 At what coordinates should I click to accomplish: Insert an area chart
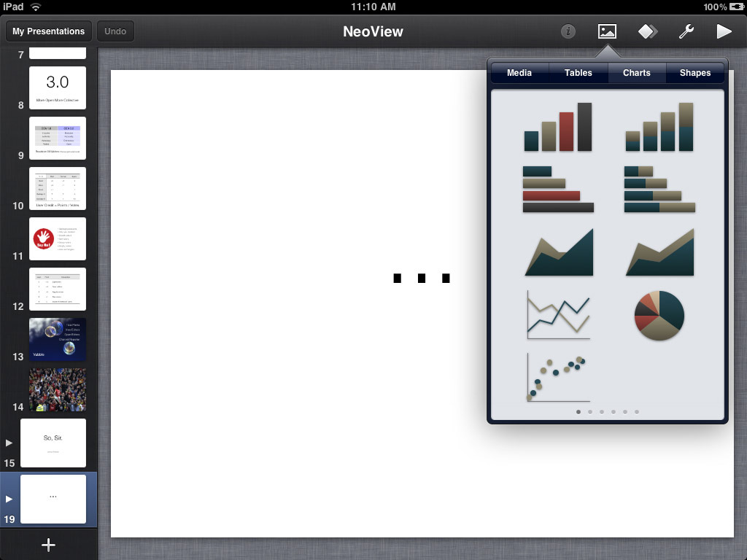tap(559, 252)
